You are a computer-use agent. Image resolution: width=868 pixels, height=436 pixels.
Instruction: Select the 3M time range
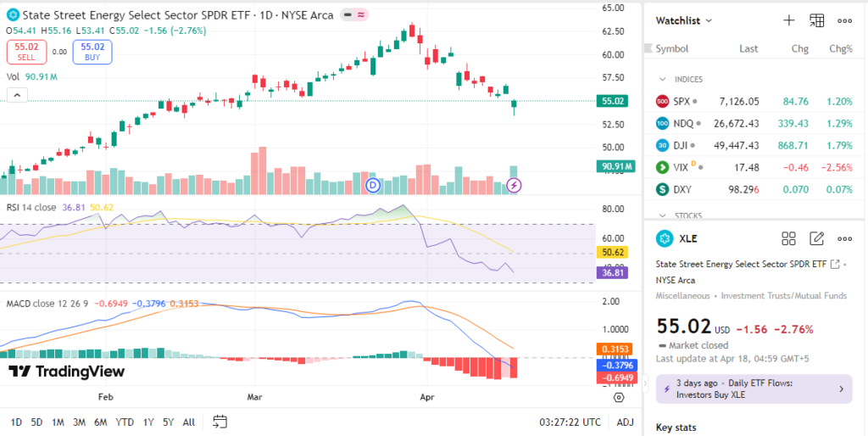[x=79, y=422]
